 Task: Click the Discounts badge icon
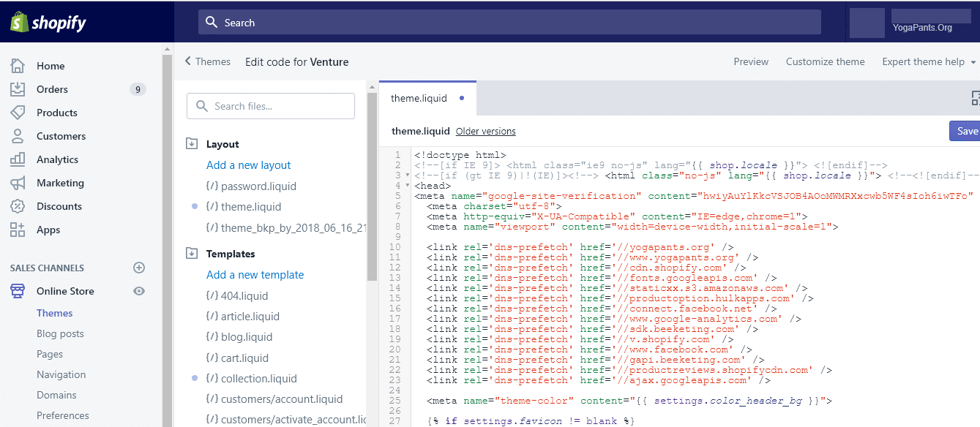(18, 206)
